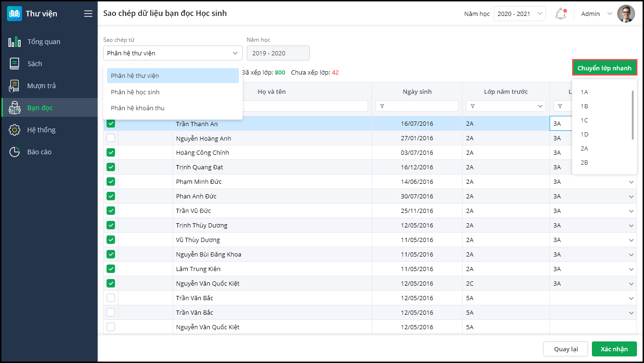Open the Năm học 2020 - 2021 dropdown
Screen dimensions: 644x363
[519, 14]
